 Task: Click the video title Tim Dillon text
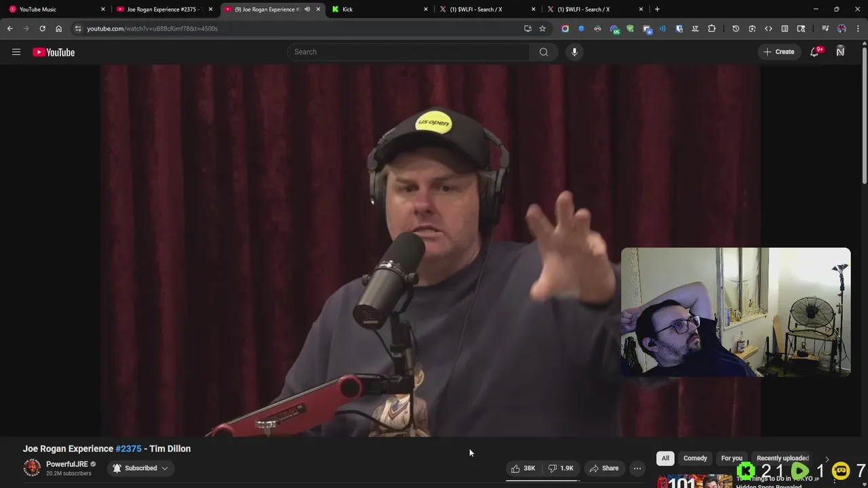coord(170,449)
